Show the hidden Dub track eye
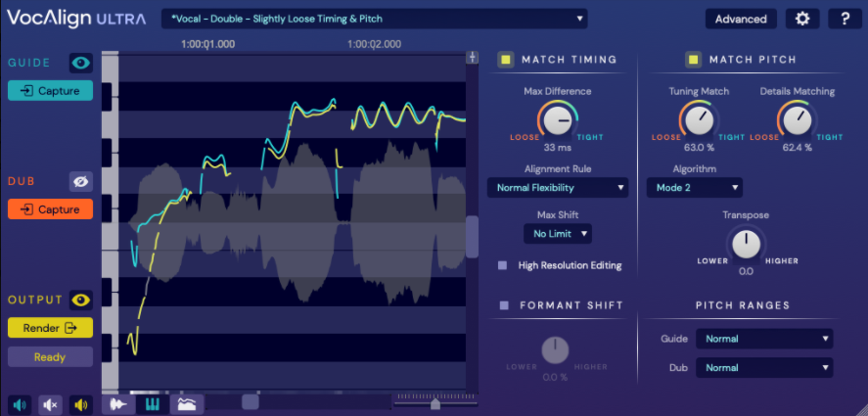 (81, 181)
